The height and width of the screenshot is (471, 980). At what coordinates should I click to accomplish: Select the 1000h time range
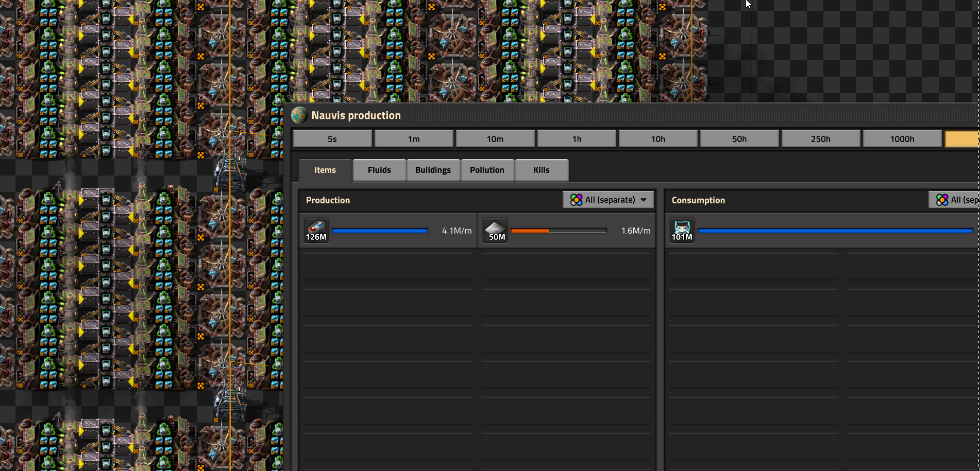pos(902,139)
